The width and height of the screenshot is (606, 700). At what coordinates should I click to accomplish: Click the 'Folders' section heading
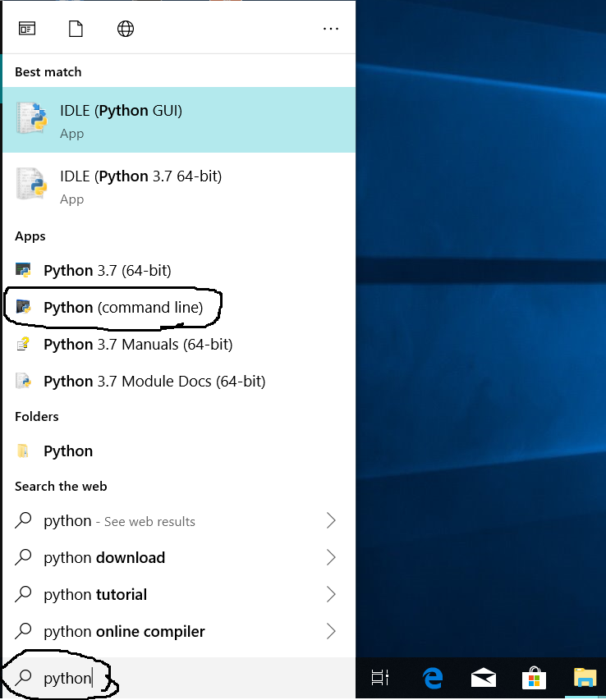[x=37, y=417]
